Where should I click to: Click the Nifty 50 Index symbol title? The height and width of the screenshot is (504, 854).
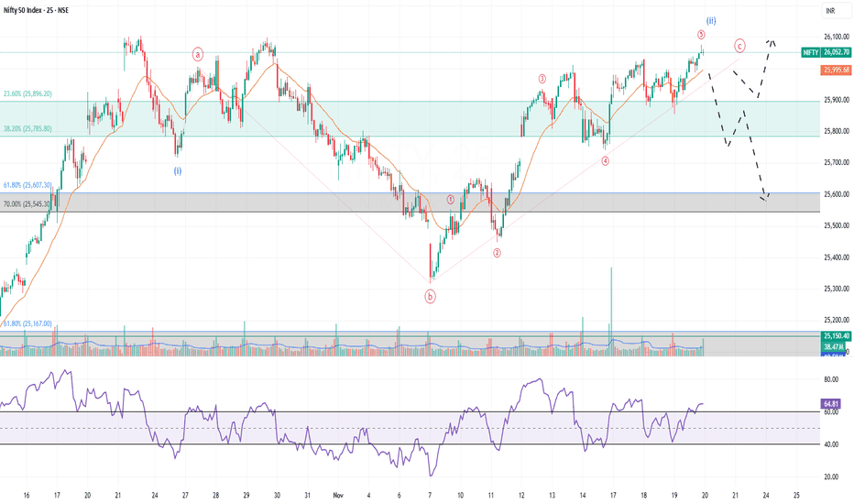36,10
